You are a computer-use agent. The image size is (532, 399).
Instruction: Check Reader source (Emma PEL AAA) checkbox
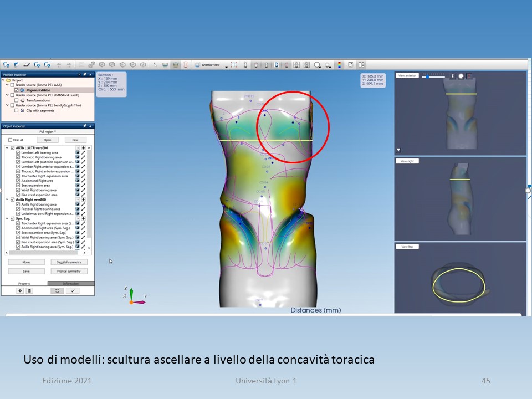12,85
